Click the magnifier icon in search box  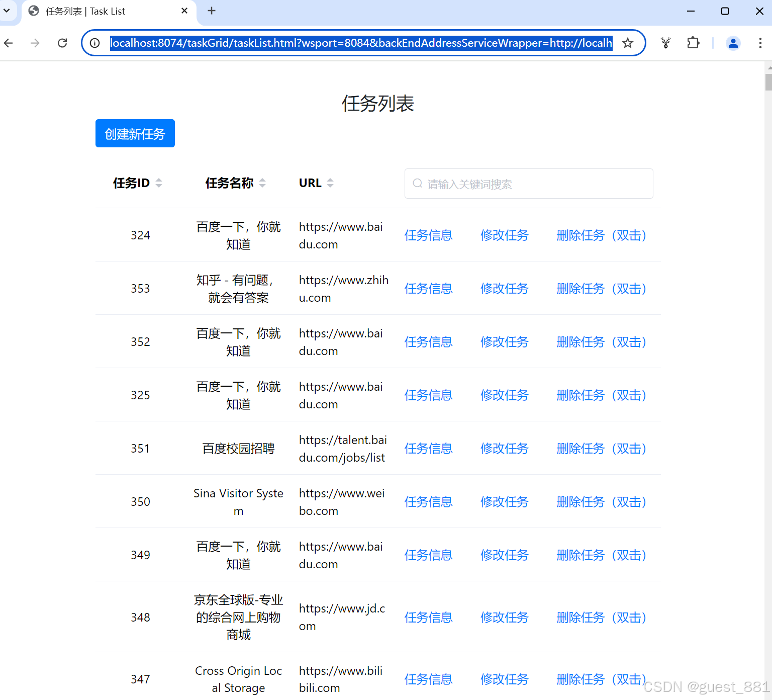417,184
